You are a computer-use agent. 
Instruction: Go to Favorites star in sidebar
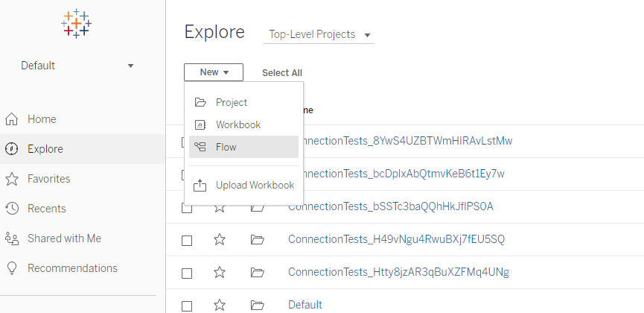(x=48, y=179)
